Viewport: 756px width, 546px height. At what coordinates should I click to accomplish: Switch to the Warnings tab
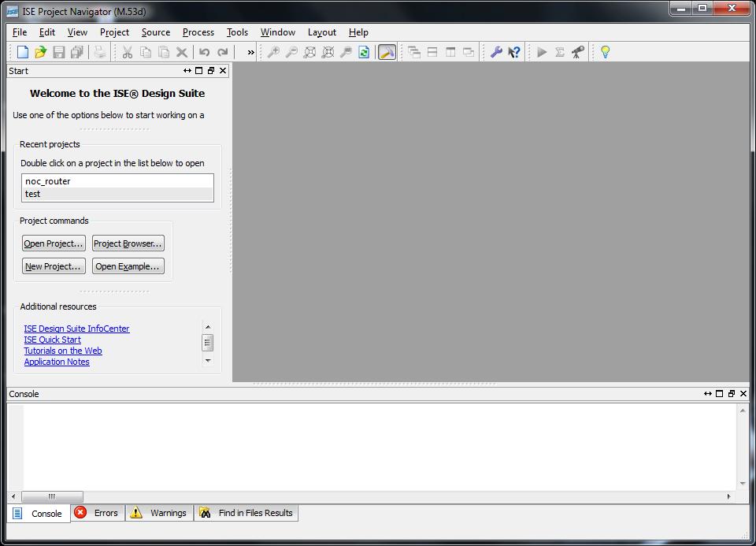click(160, 513)
